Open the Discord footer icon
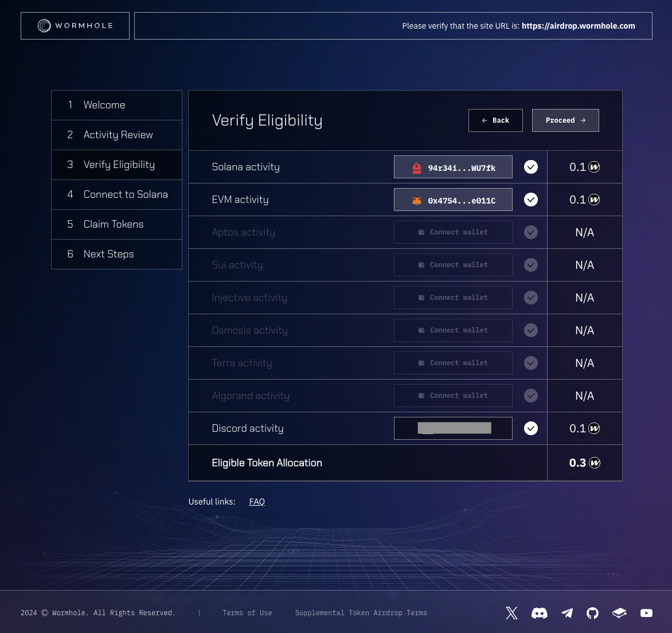 539,613
